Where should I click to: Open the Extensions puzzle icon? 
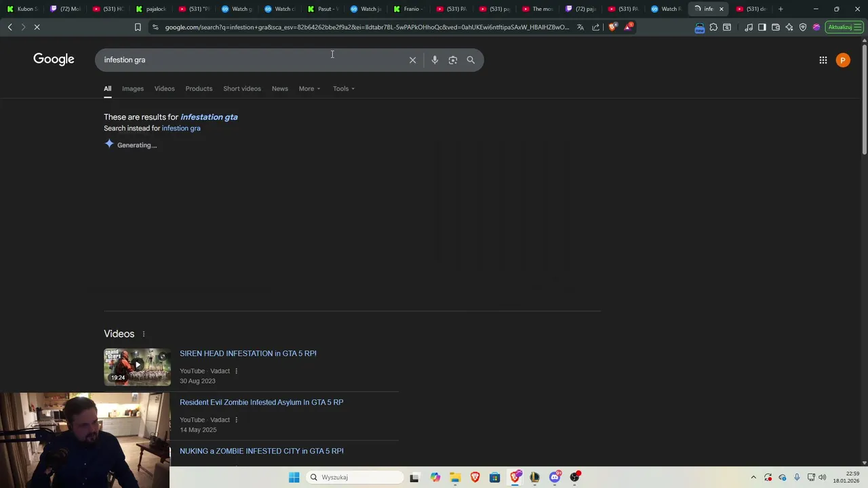pos(713,27)
